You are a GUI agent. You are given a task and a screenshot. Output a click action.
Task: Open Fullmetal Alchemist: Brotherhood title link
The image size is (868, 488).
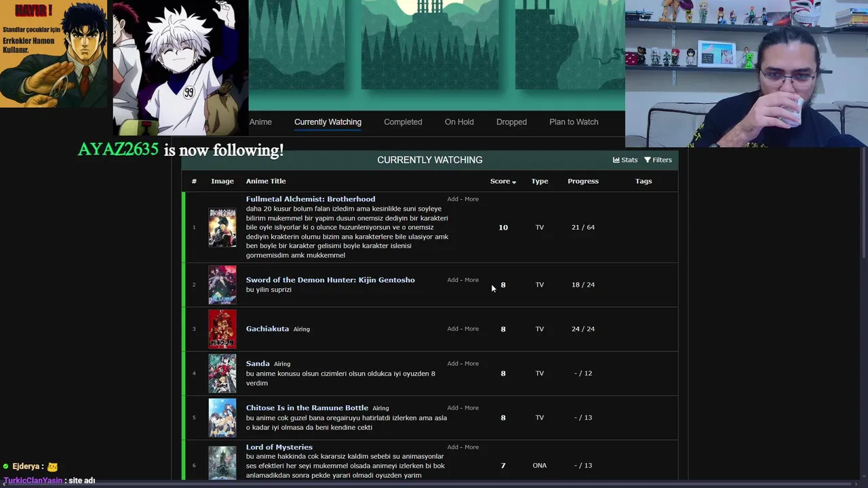311,199
